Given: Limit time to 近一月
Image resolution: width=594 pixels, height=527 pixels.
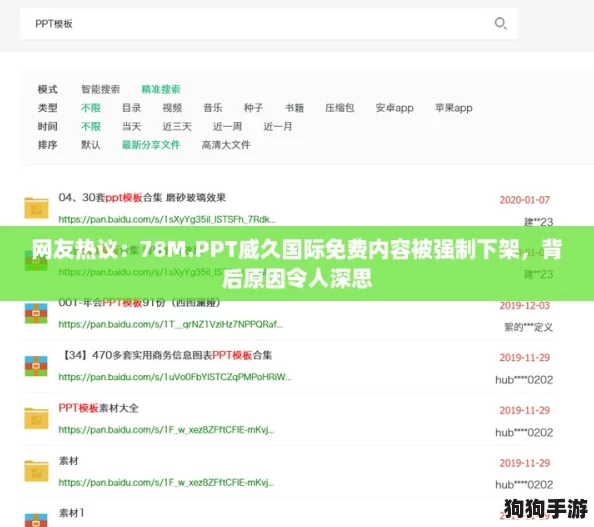Looking at the screenshot, I should pos(278,126).
